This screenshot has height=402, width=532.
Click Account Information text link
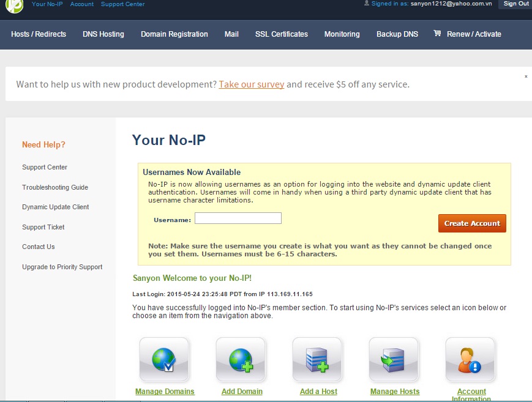coord(471,395)
